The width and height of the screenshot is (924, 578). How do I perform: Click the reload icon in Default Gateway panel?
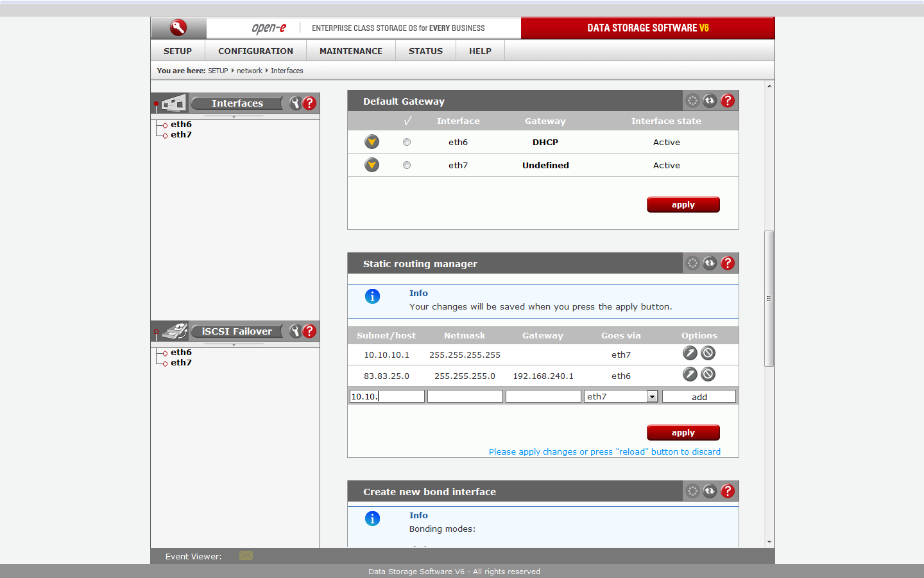[x=710, y=101]
